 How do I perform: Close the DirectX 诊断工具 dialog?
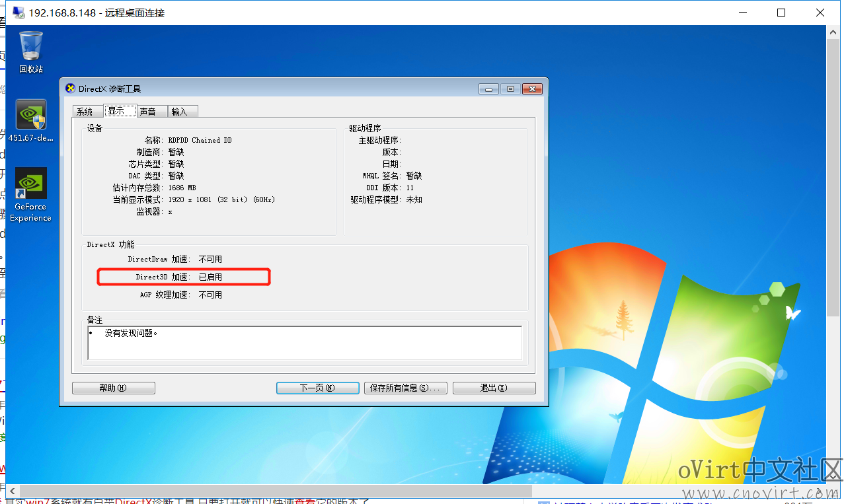click(532, 89)
